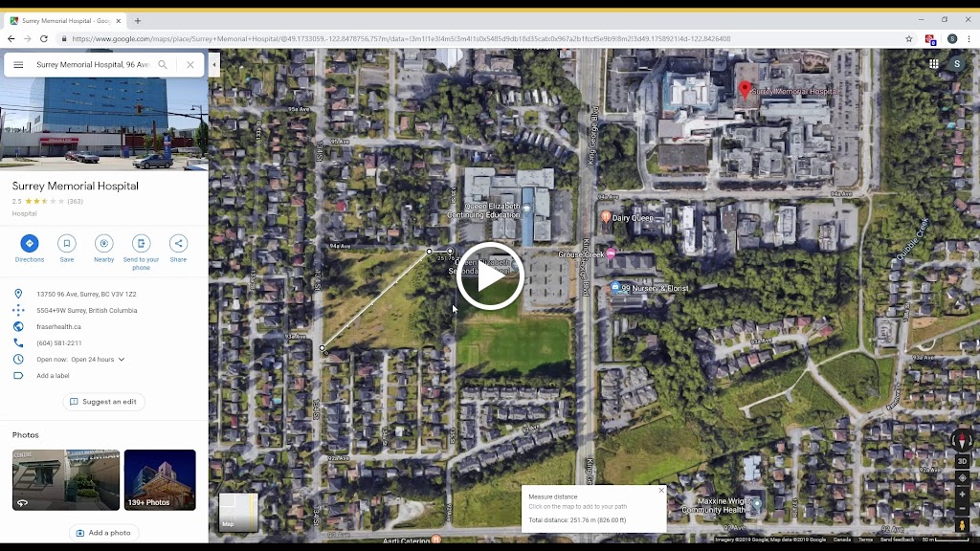Click the Chrome extension icon
The width and height of the screenshot is (980, 551).
930,39
